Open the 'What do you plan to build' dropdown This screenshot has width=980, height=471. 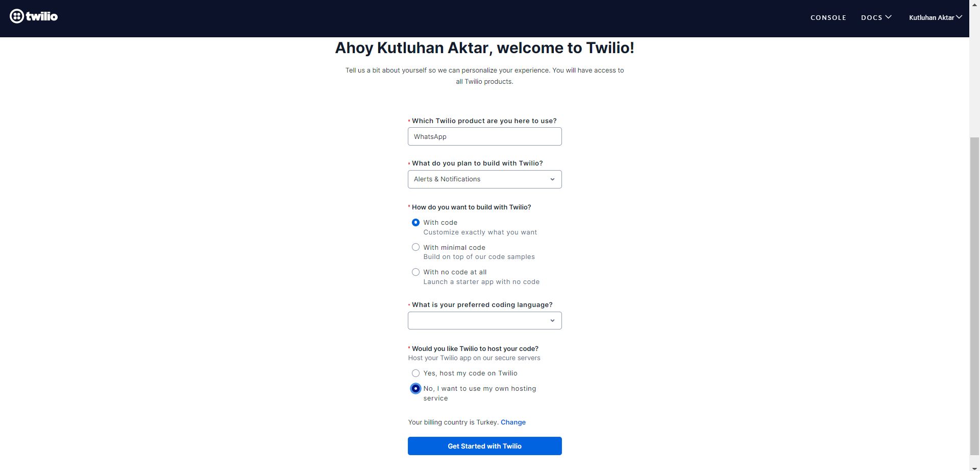(484, 179)
